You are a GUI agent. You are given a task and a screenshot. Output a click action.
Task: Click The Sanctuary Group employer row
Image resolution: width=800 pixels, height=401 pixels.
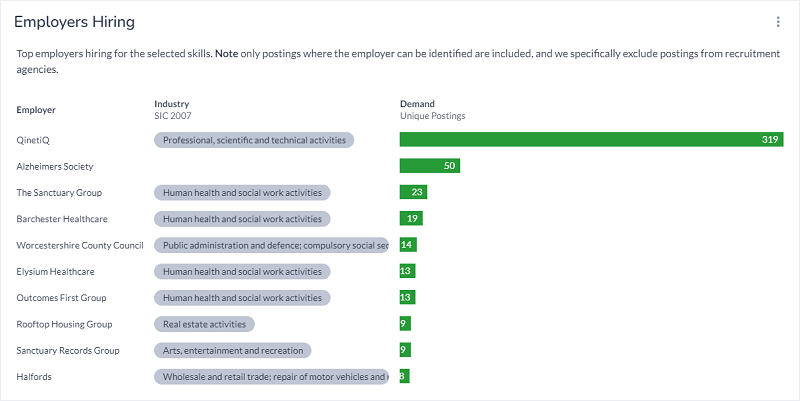point(59,192)
